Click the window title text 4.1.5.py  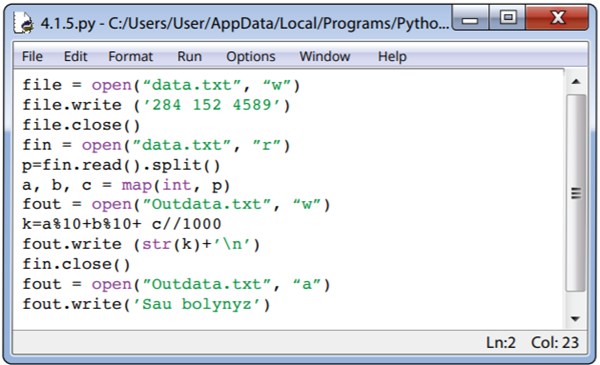click(68, 24)
